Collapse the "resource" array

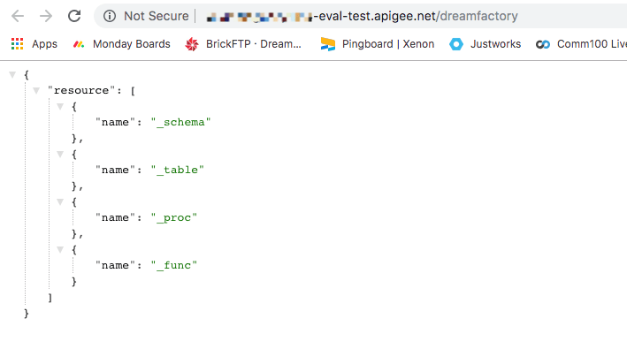point(36,90)
